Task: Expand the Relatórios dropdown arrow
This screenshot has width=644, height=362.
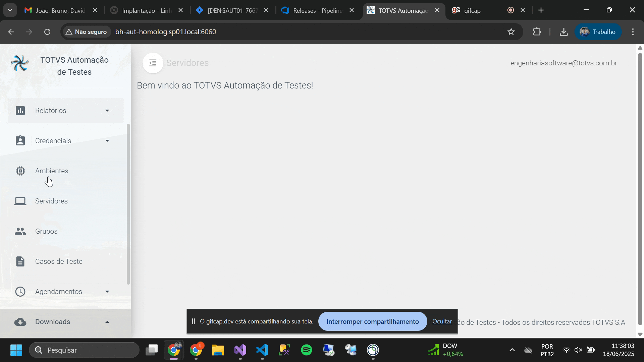Action: coord(107,111)
